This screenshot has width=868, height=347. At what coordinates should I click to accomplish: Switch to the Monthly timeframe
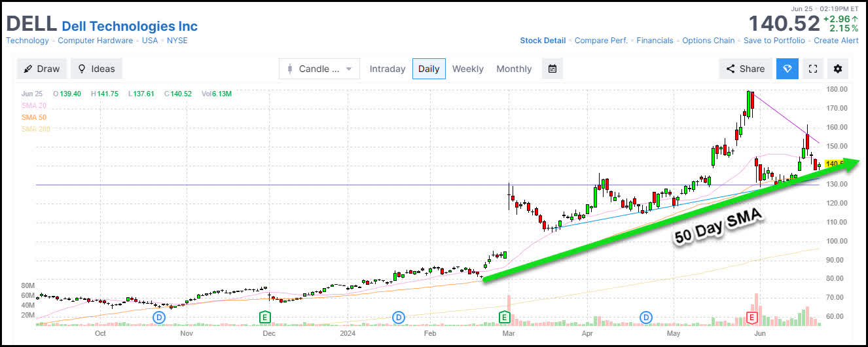[x=514, y=69]
